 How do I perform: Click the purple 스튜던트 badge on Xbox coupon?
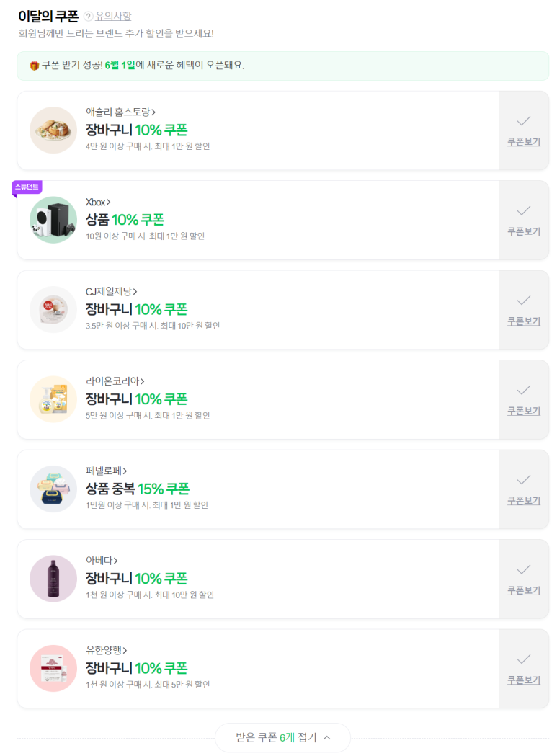[27, 187]
